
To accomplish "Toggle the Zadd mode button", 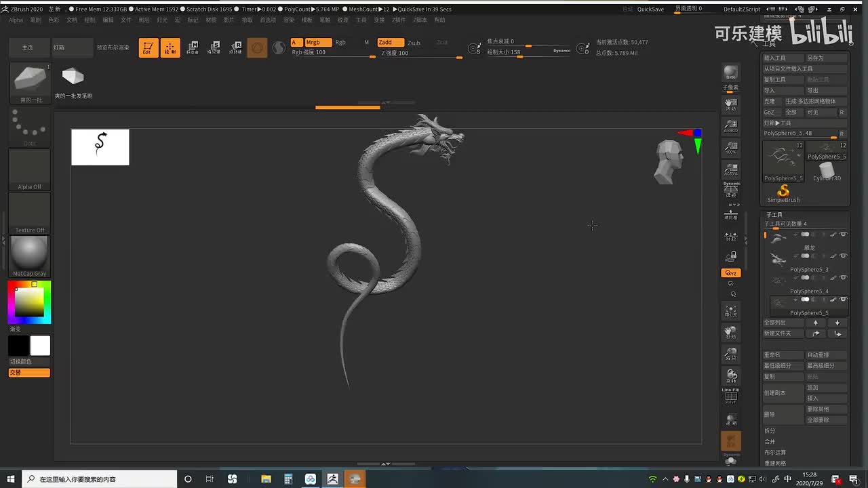I will tap(390, 42).
